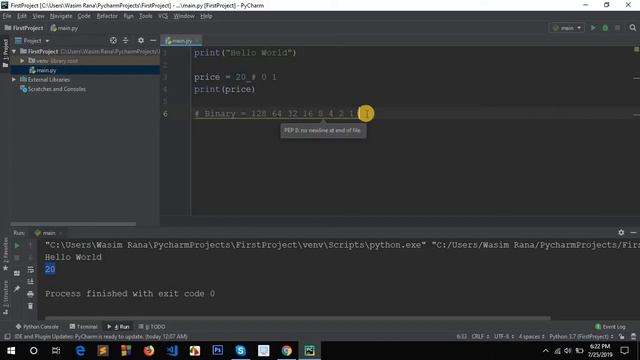
Task: Open the Event Log
Action: 610,327
